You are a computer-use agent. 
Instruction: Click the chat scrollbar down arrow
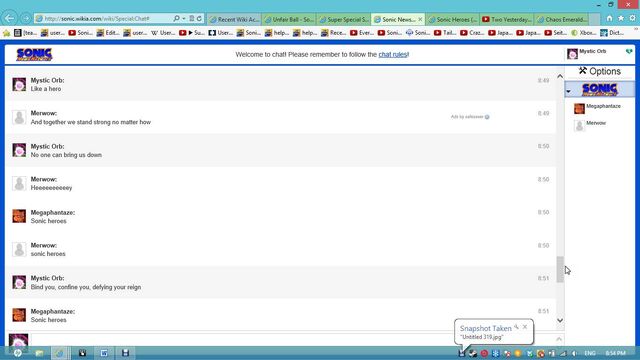click(560, 320)
